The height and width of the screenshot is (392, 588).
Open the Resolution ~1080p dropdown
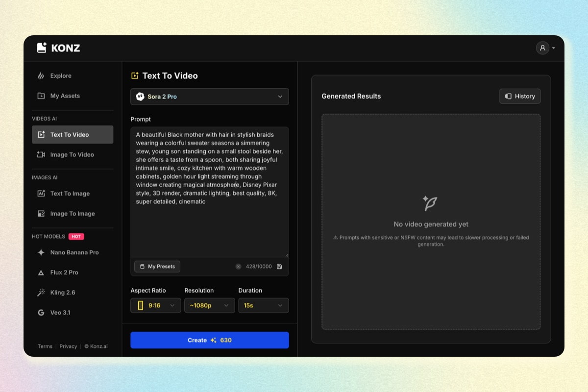pos(210,305)
